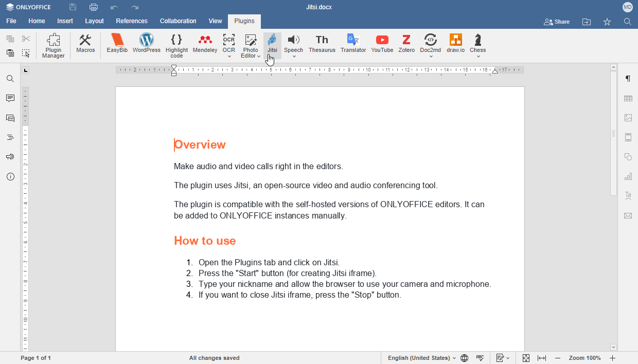Expand the Chess plugin dropdown arrow

click(x=478, y=57)
